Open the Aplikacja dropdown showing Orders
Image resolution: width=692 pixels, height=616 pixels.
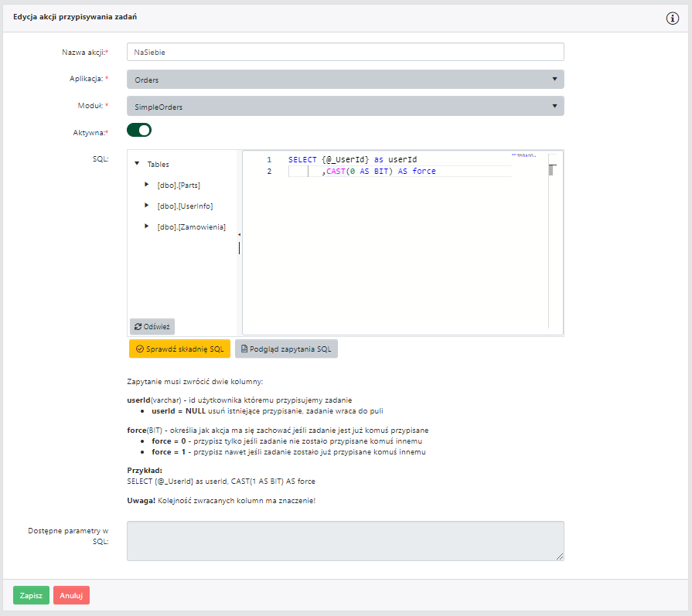tap(345, 80)
